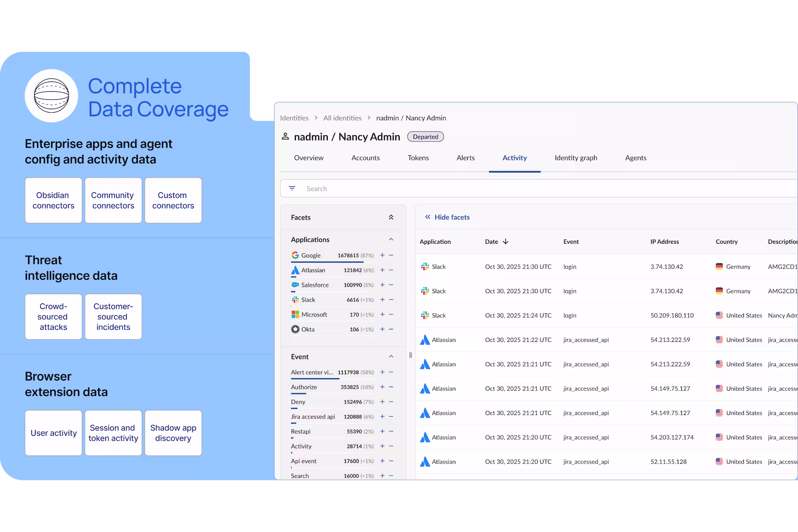Click the Community connectors card
The height and width of the screenshot is (532, 798).
pyautogui.click(x=113, y=200)
